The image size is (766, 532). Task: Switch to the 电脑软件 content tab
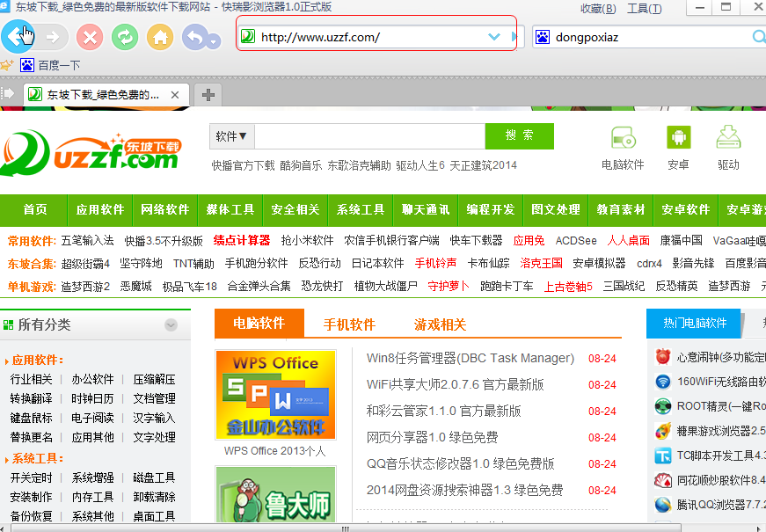259,324
